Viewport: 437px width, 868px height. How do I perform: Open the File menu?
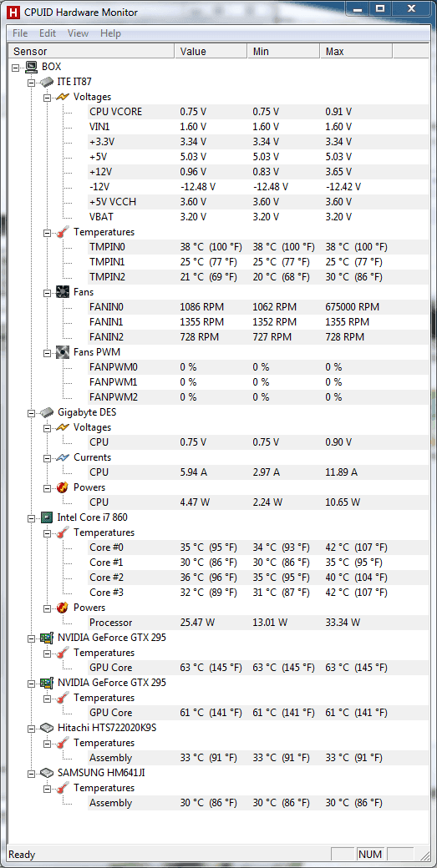(20, 33)
